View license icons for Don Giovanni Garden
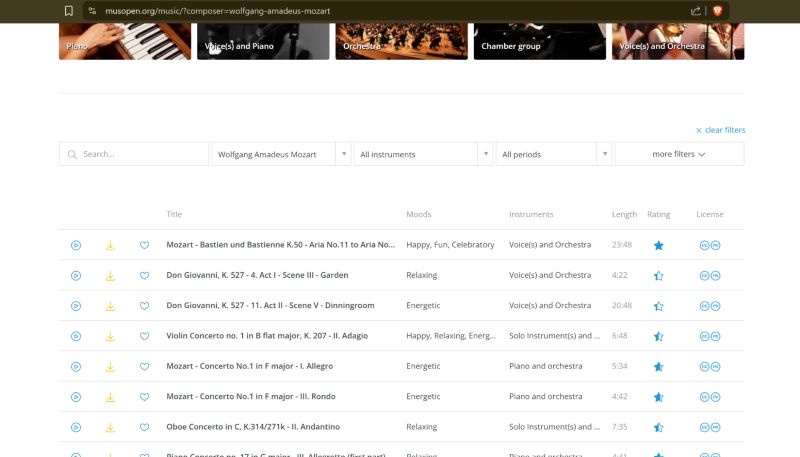This screenshot has height=457, width=800. 710,276
